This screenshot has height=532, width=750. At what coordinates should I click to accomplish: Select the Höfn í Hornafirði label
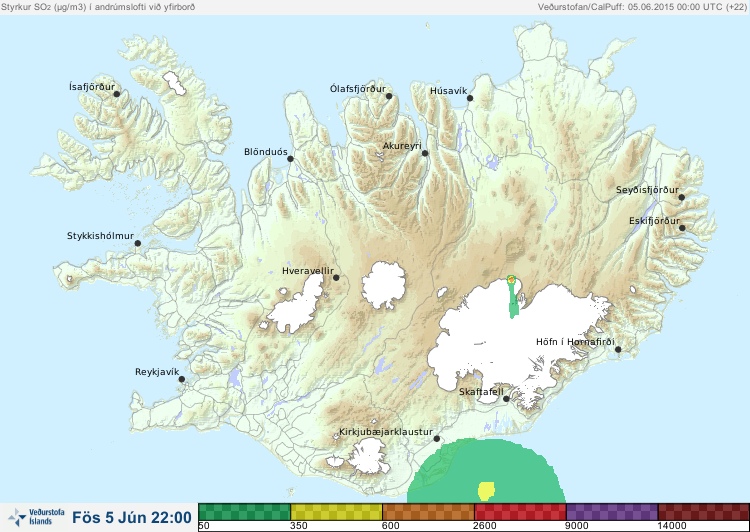(575, 342)
